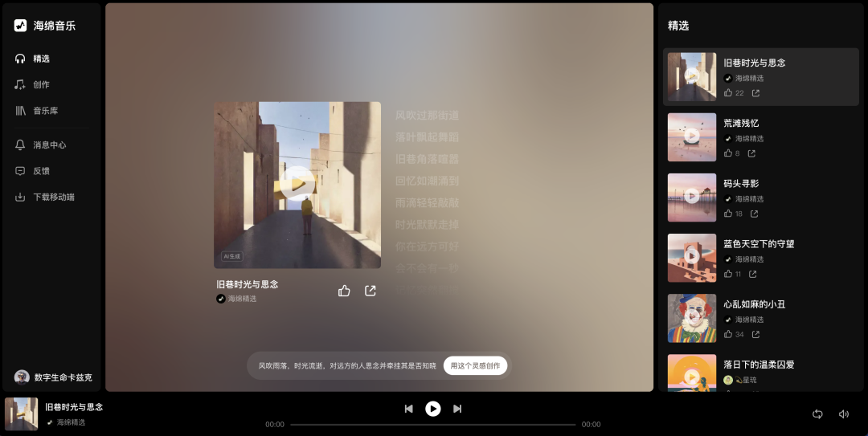Seek on the playback progress bar
868x436 pixels.
pos(433,425)
